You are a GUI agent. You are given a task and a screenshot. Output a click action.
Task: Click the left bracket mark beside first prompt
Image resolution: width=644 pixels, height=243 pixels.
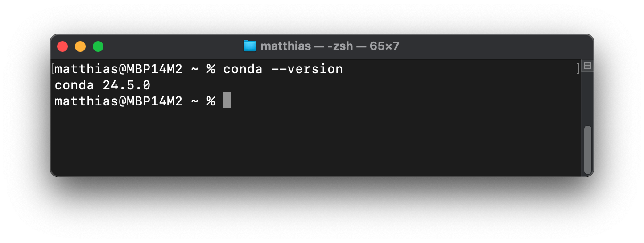(53, 69)
